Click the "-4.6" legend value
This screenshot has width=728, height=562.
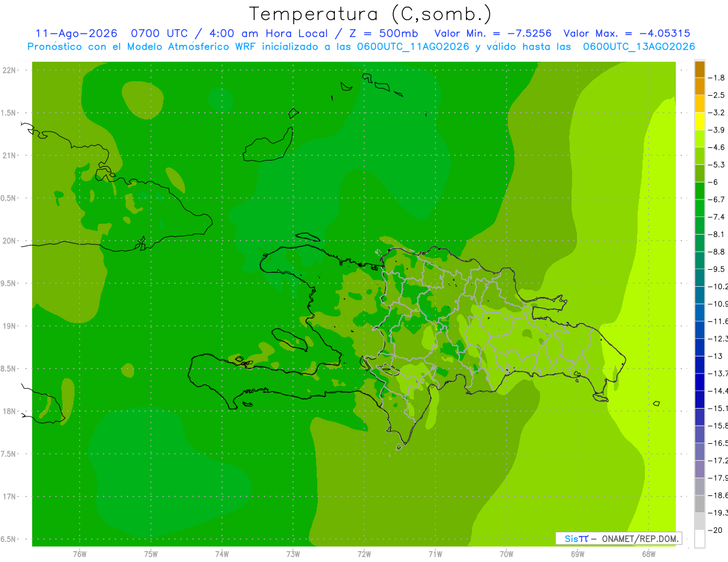717,147
